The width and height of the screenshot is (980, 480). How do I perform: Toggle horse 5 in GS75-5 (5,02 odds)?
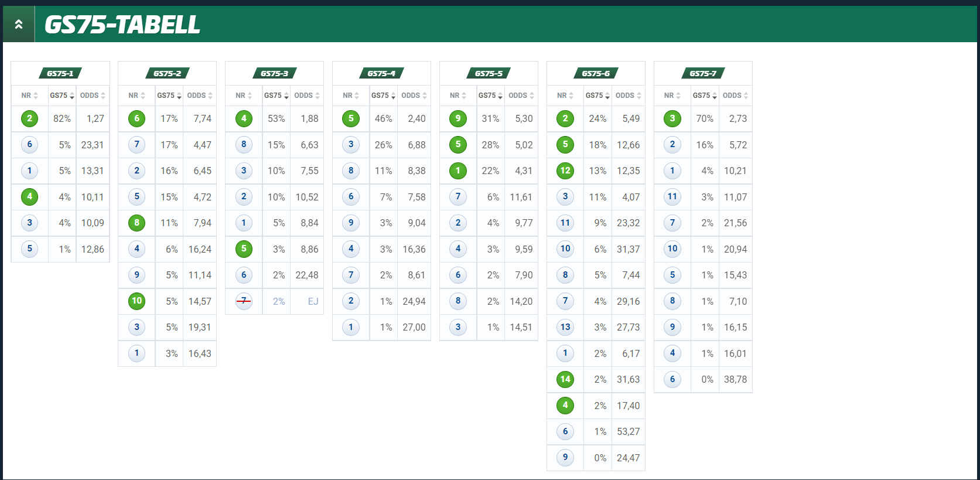coord(458,145)
